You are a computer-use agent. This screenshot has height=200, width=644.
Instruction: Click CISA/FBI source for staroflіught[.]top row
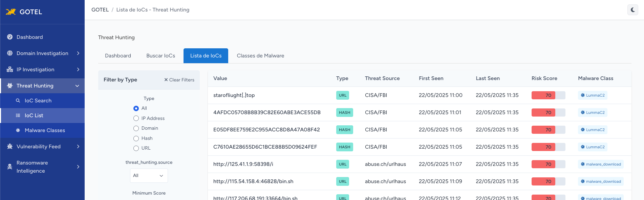click(x=376, y=95)
